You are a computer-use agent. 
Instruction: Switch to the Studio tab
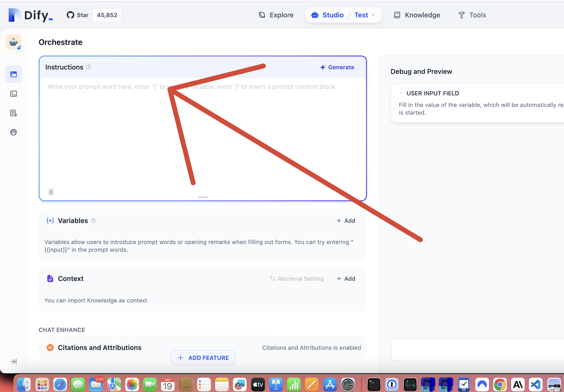click(327, 15)
